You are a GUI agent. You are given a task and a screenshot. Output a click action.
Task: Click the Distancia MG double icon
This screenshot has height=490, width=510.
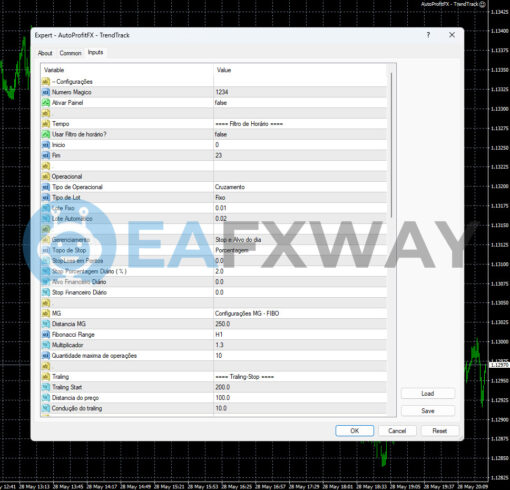[x=46, y=324]
